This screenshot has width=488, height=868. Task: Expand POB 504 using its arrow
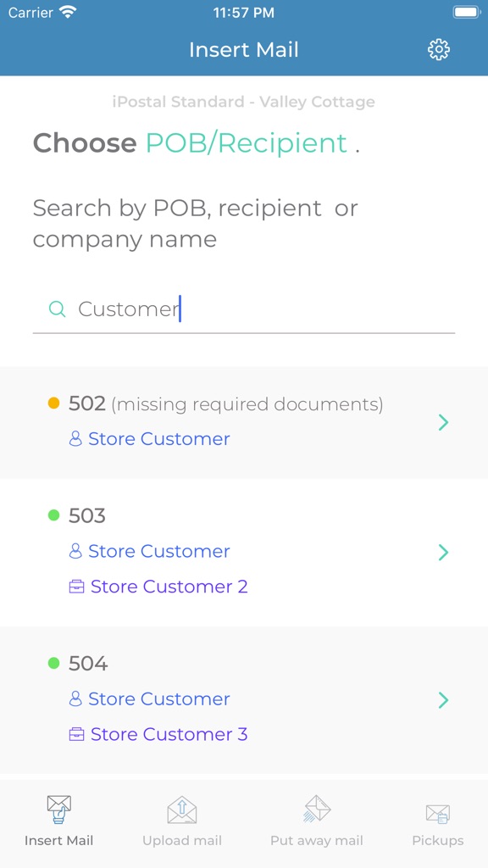tap(443, 699)
